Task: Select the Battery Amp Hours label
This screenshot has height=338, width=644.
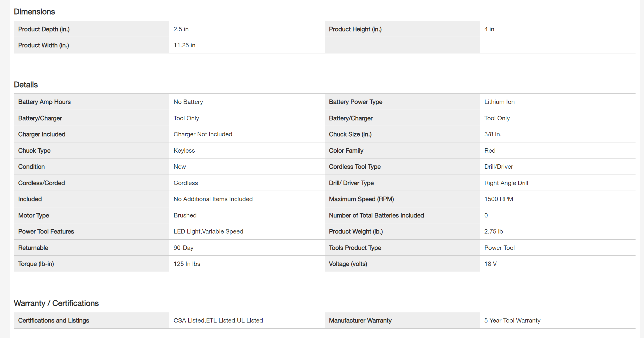Action: (44, 102)
